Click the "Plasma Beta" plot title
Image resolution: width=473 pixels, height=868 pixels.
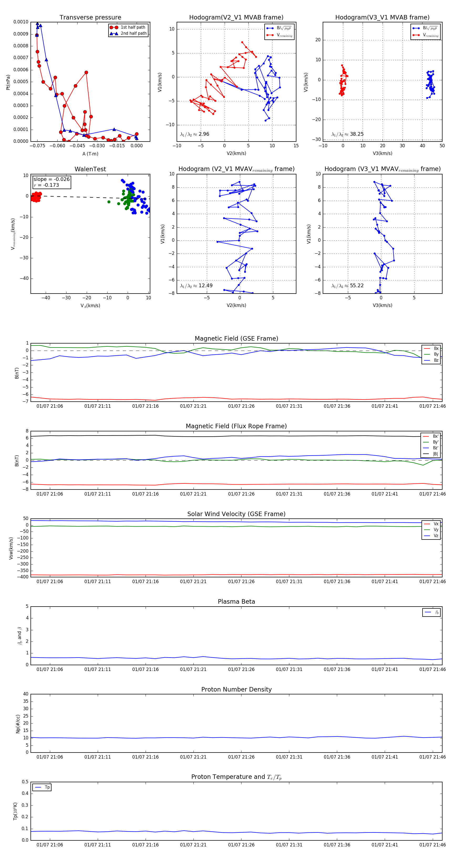coord(236,602)
